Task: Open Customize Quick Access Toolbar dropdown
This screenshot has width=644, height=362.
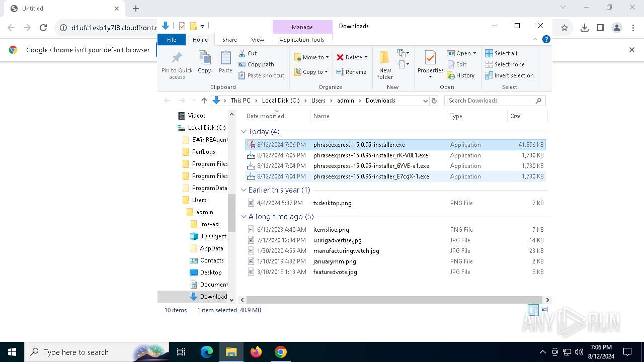Action: 202,26
